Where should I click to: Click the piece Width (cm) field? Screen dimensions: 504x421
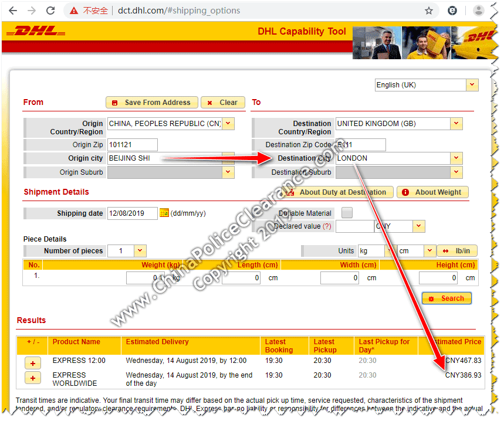340,278
